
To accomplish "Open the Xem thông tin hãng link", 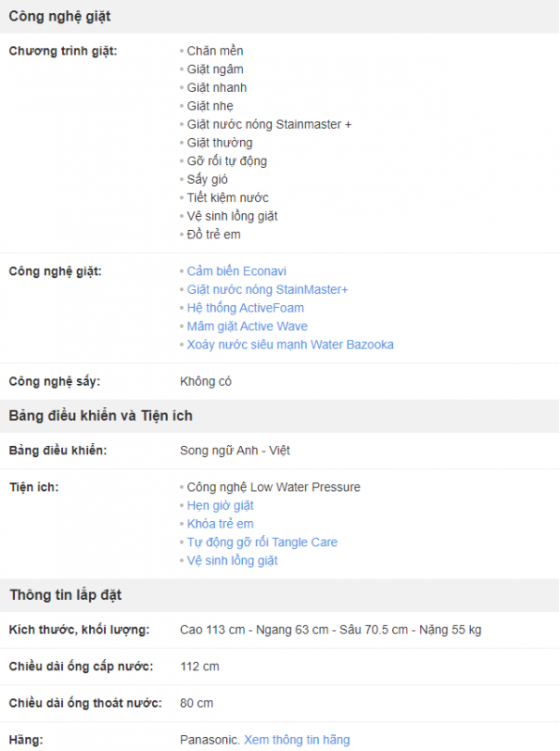I will point(296,740).
